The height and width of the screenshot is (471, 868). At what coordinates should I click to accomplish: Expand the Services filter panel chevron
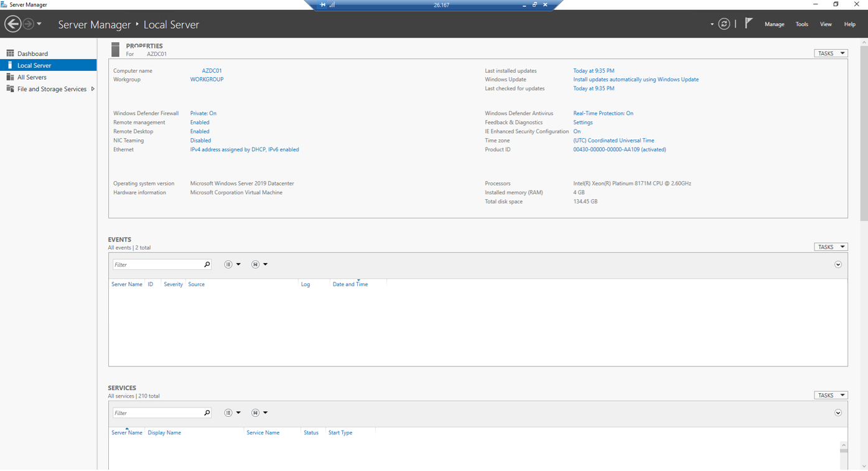[x=838, y=413]
